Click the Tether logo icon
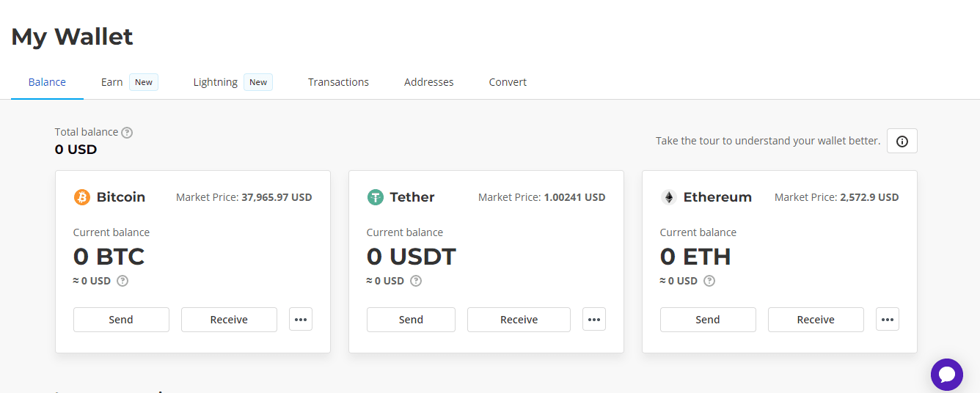Screen dimensions: 980x393 (x=376, y=197)
